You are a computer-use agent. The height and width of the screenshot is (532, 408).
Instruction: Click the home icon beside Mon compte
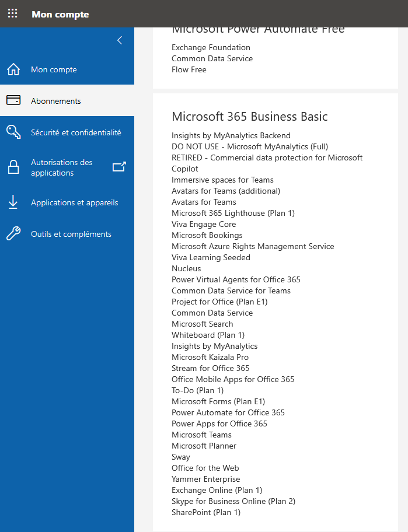click(13, 69)
